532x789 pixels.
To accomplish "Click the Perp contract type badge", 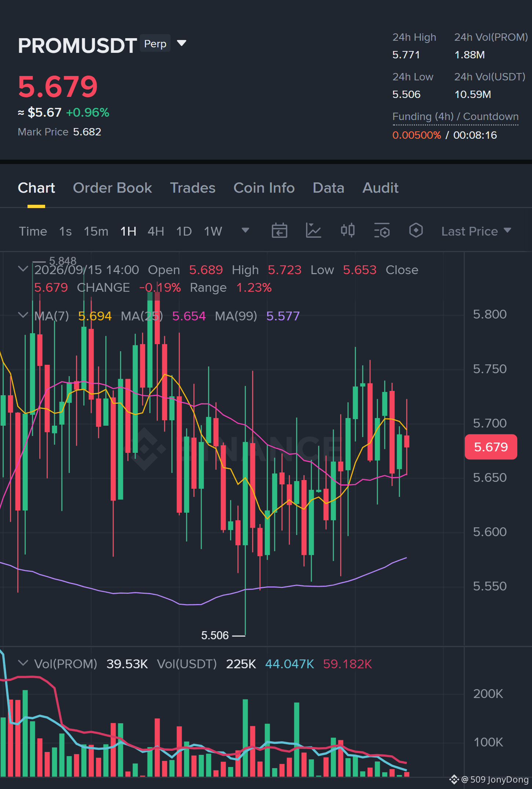I will pos(155,43).
